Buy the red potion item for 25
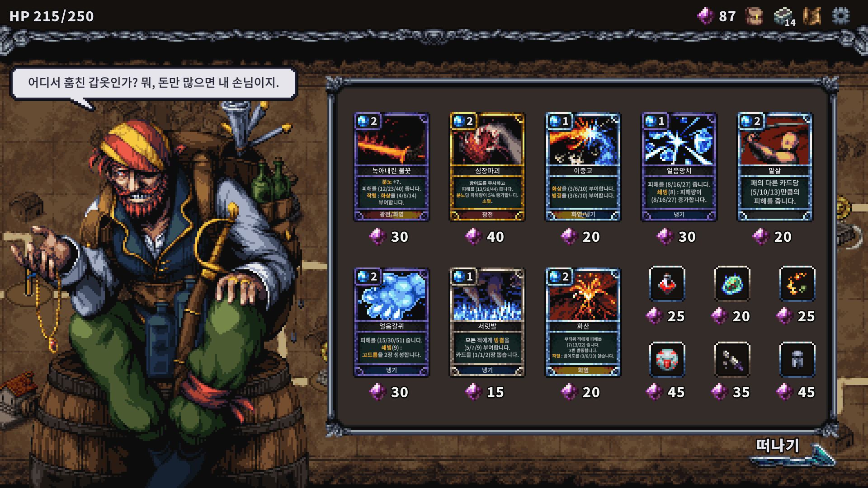Screen dimensions: 868x488 coord(667,284)
